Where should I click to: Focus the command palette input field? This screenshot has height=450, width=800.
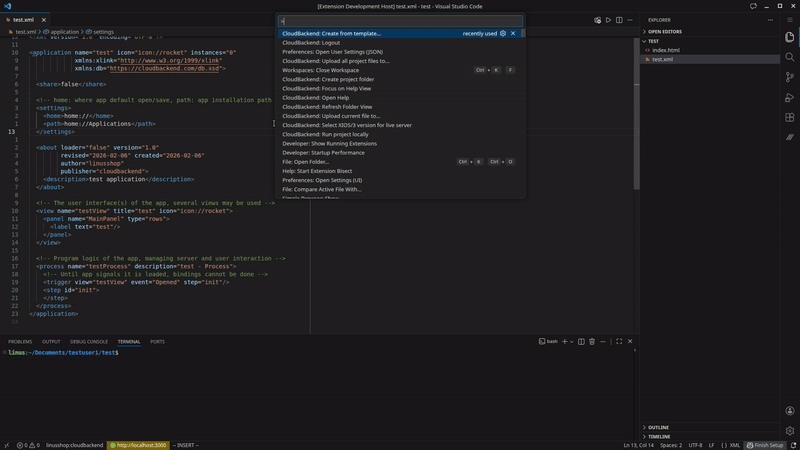[x=400, y=21]
